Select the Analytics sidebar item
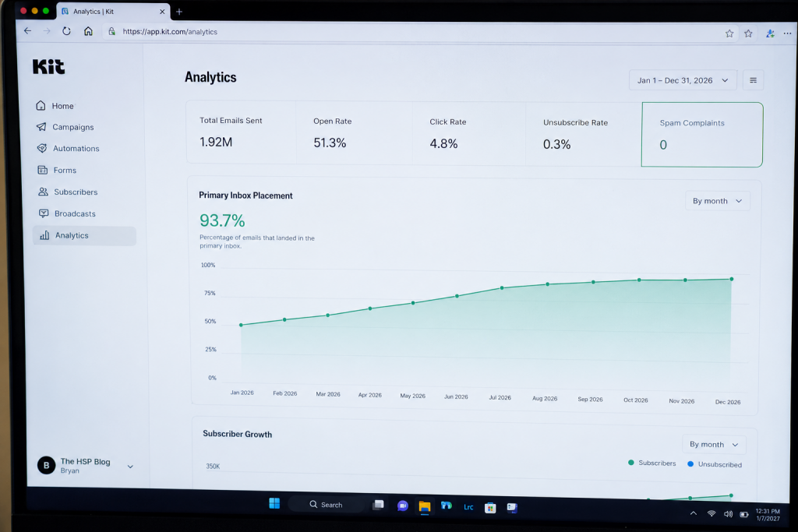The width and height of the screenshot is (798, 532). [x=84, y=235]
